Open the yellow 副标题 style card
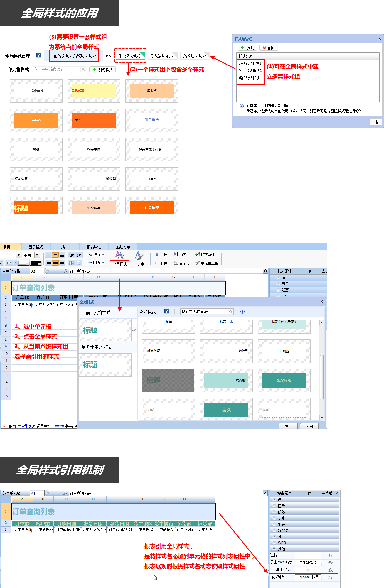The height and width of the screenshot is (588, 386). click(x=94, y=91)
